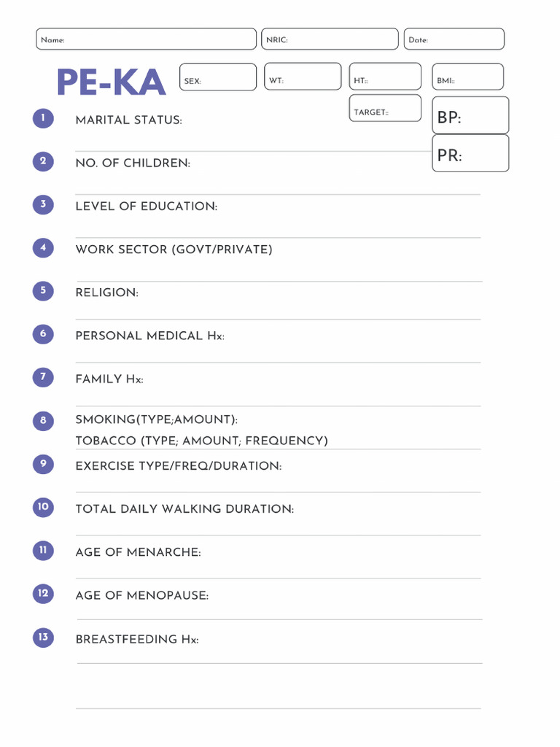Click the TARGET input box
Screen dimensions: 560x747
[x=385, y=108]
